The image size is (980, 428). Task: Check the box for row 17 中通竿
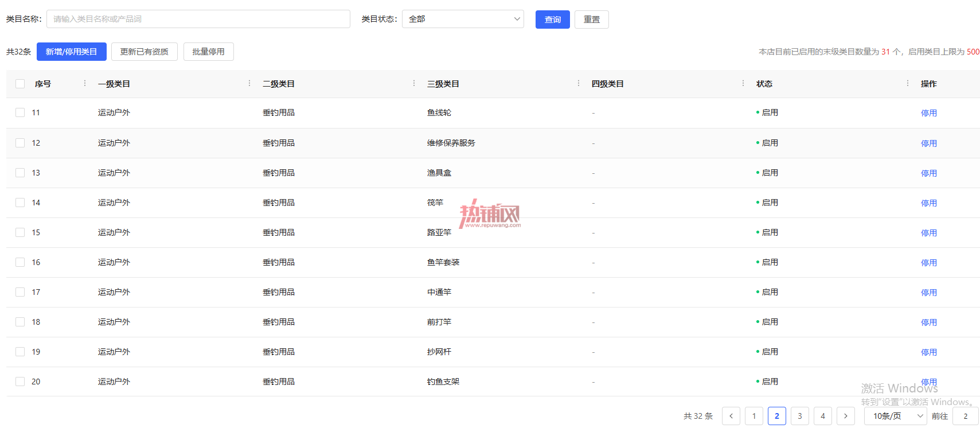[x=20, y=292]
